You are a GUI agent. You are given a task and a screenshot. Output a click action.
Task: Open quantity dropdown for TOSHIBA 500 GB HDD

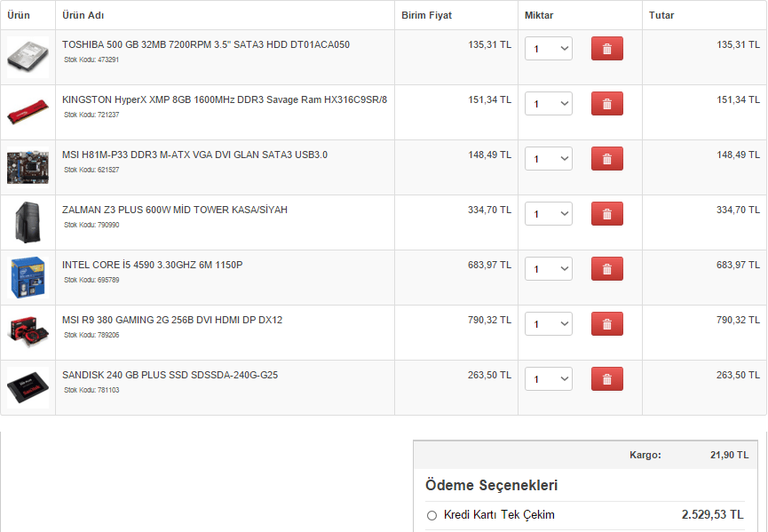tap(549, 49)
